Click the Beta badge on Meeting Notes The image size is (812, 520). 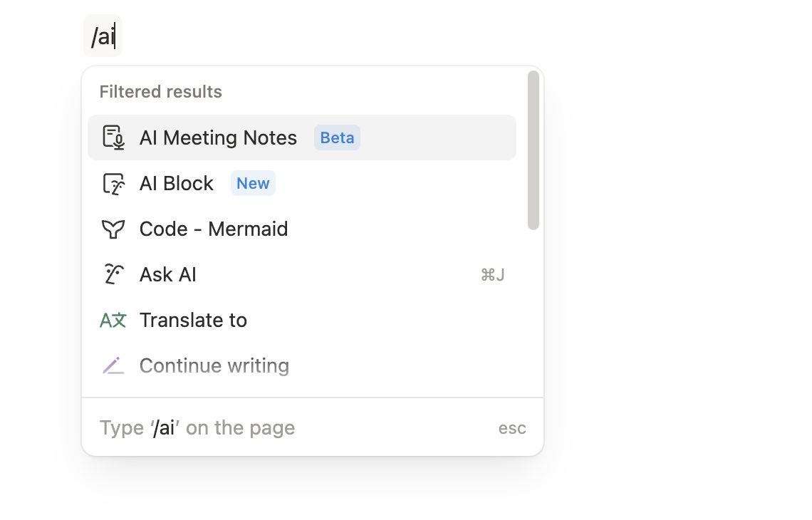[337, 137]
